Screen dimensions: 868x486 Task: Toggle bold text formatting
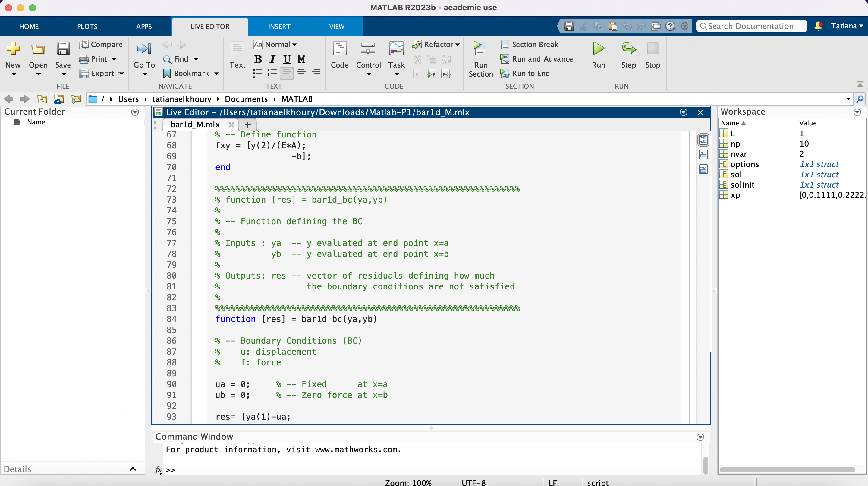(258, 59)
